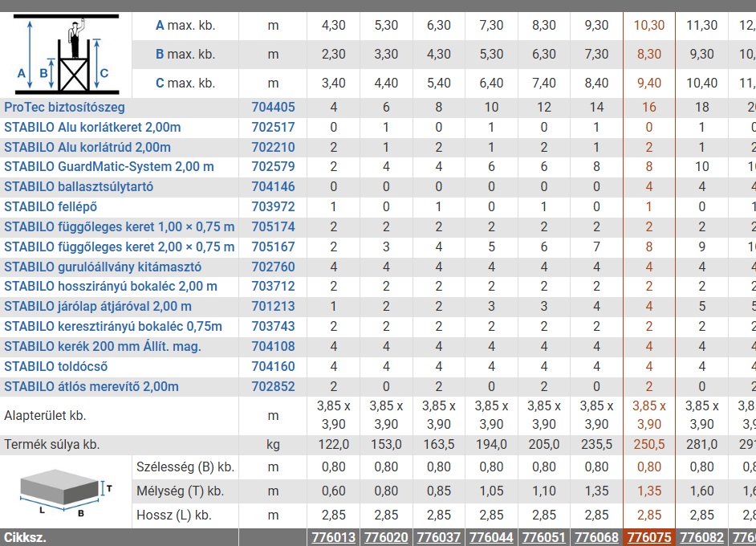Click the Mélység (T) kb. label
This screenshot has height=546, width=756.
[181, 491]
